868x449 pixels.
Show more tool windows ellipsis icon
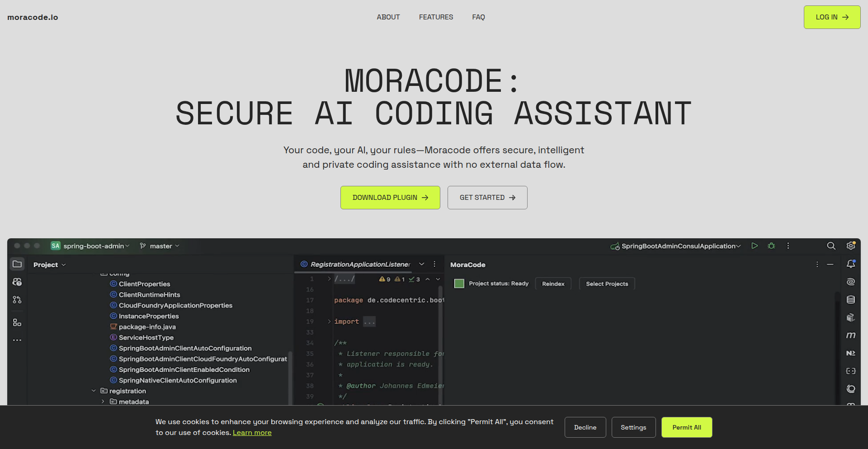[17, 340]
